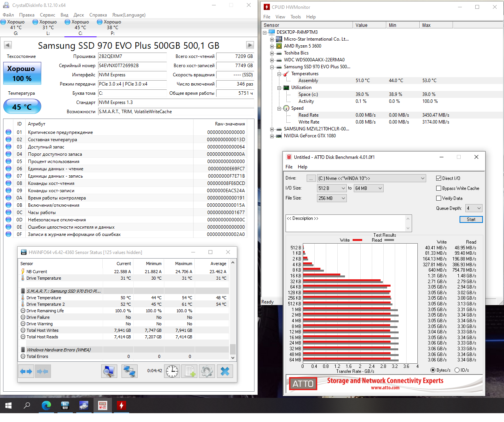
Task: Click the Value column header in HWMonitor
Action: pos(369,25)
